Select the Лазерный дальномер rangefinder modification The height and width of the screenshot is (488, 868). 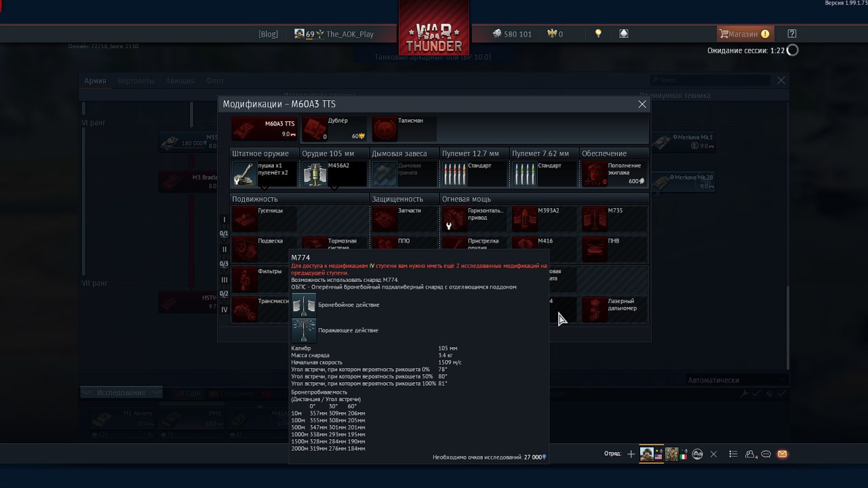(x=614, y=309)
